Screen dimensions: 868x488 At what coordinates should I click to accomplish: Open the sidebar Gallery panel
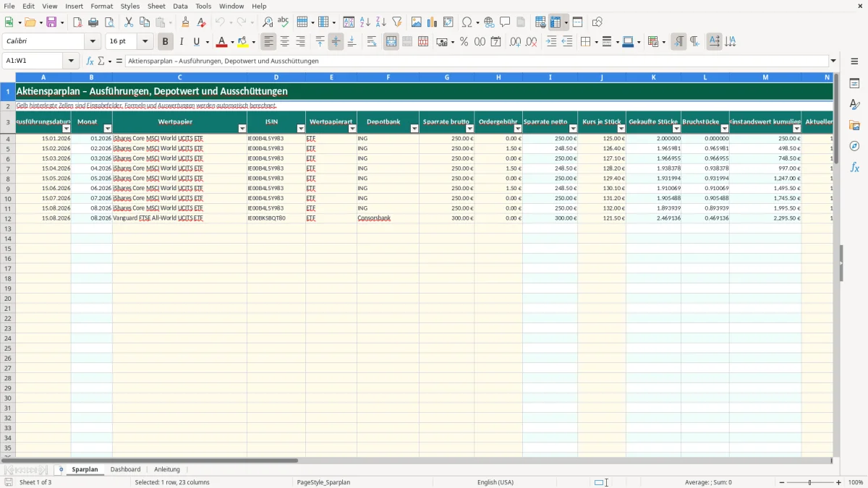854,126
